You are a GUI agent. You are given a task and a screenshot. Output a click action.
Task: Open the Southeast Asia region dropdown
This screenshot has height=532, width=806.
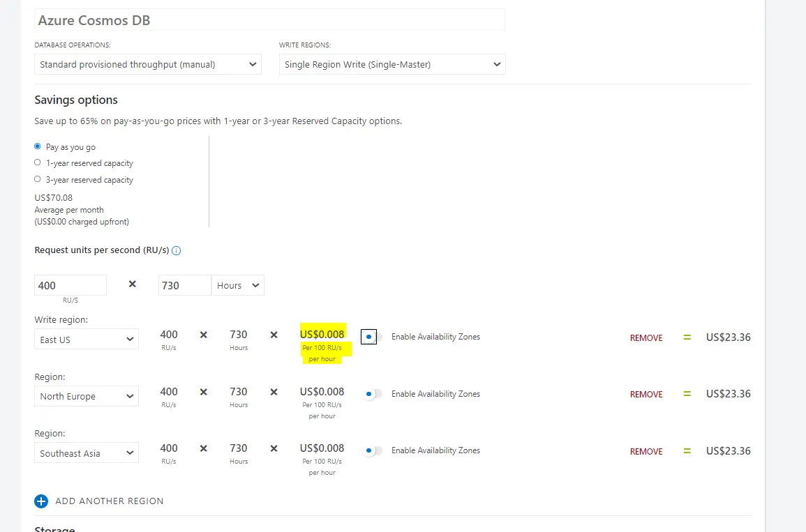point(87,453)
